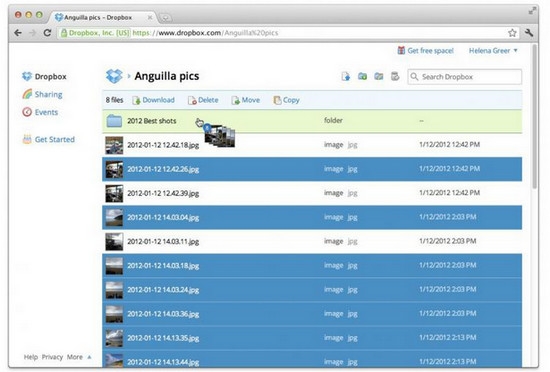This screenshot has width=550, height=372.
Task: Click the fullscreen arrows at window corner
Action: [x=532, y=11]
